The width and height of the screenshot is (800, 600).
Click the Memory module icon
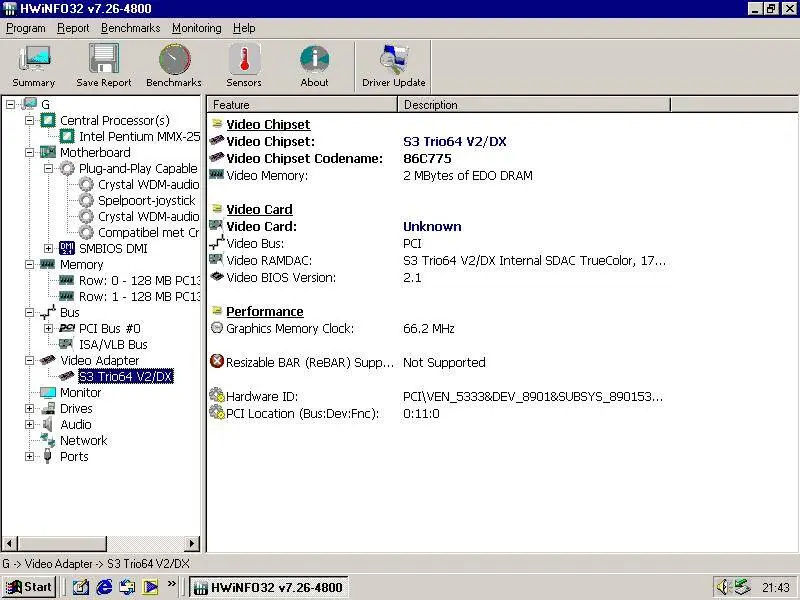[x=47, y=264]
